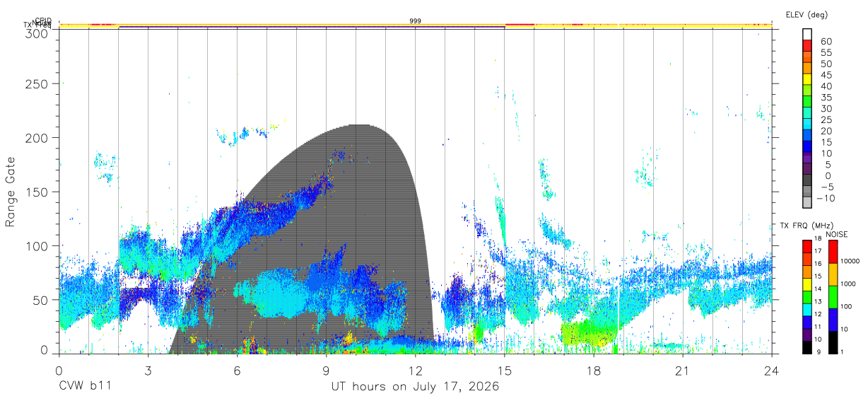This screenshot has width=868, height=401.
Task: Click the '250' tick label on the Range Gate axis
Action: (37, 84)
